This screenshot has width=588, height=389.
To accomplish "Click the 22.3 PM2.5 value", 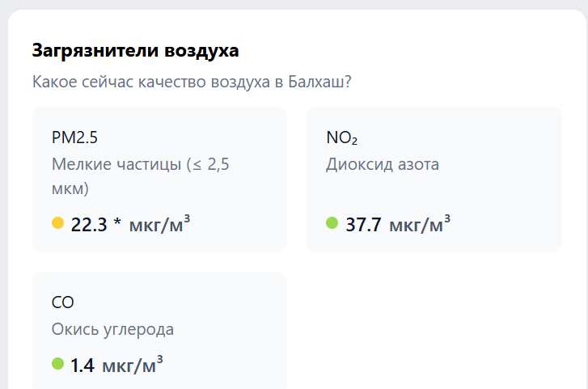I will pyautogui.click(x=89, y=225).
